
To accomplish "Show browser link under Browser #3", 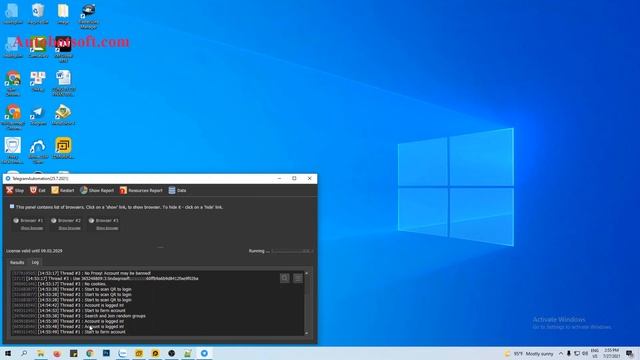I will (x=107, y=228).
